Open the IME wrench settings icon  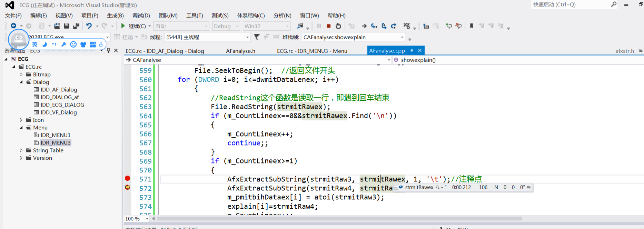coord(64,44)
